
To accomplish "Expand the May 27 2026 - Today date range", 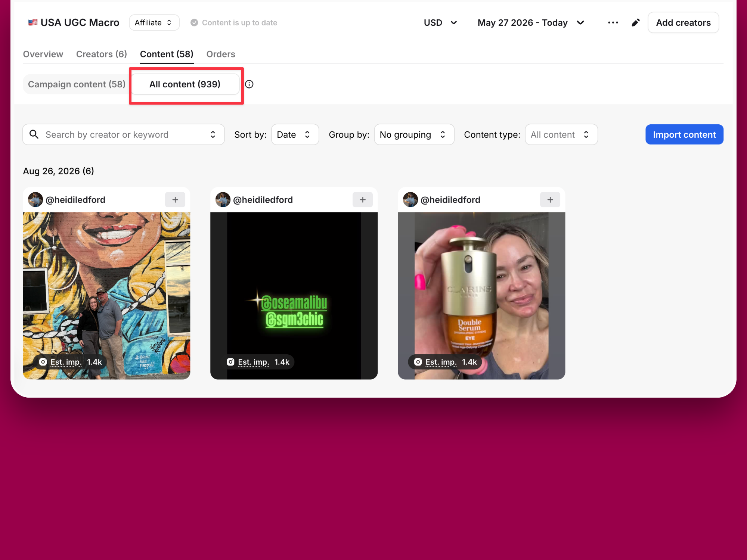I will click(531, 23).
